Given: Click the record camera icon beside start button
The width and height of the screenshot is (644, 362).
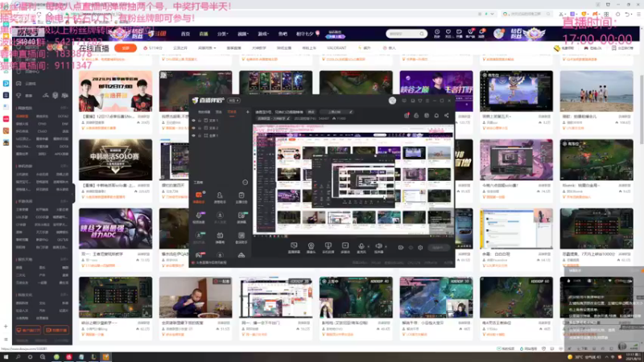Looking at the screenshot, I should (401, 248).
